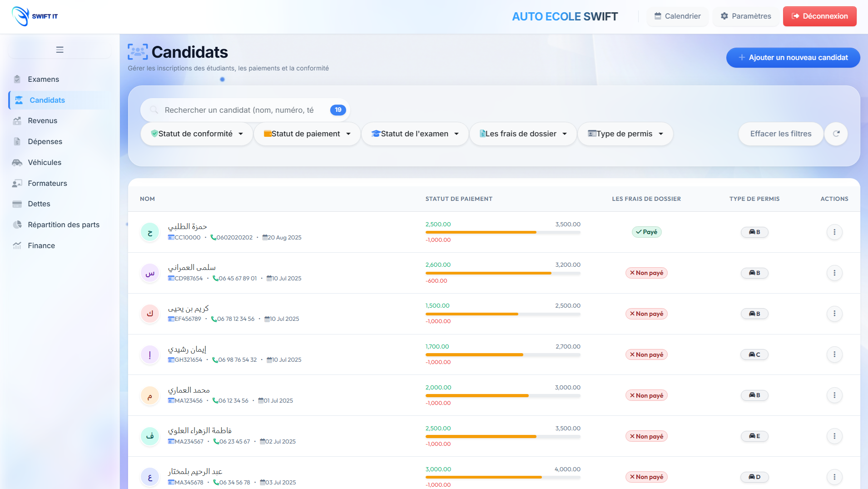Click avatar circle of كريم بن يحيى

click(x=150, y=314)
